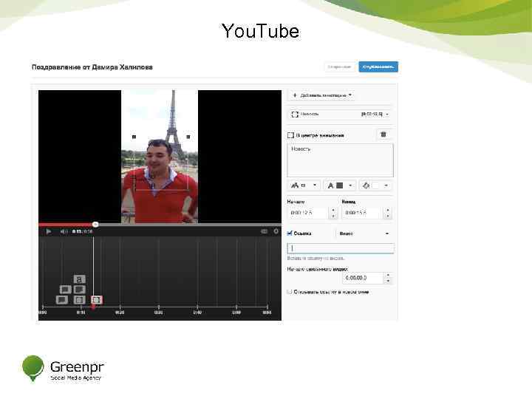
Task: Click the video preview frame
Action: pos(160,157)
